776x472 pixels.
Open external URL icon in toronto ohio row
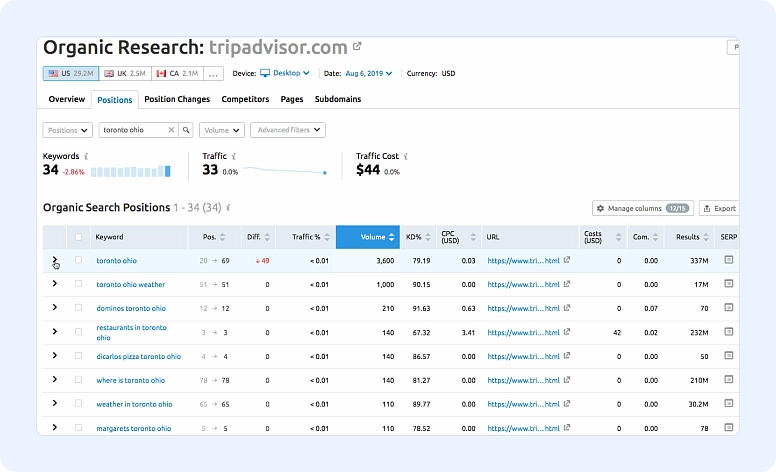point(567,260)
